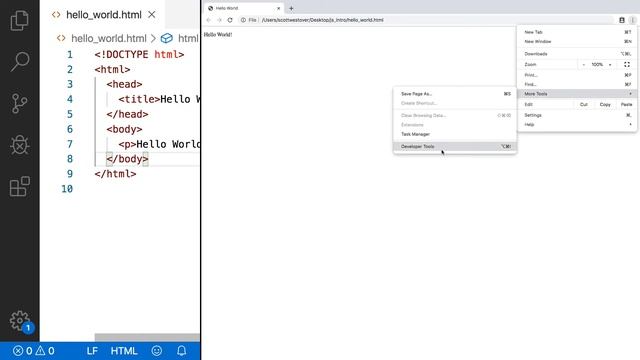640x360 pixels.
Task: Click the breadcrumb chevron after hello_world.html
Action: pyautogui.click(x=153, y=38)
